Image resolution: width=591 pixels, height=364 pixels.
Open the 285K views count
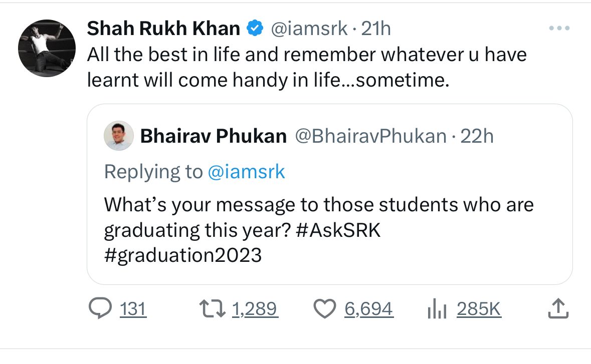coord(479,309)
